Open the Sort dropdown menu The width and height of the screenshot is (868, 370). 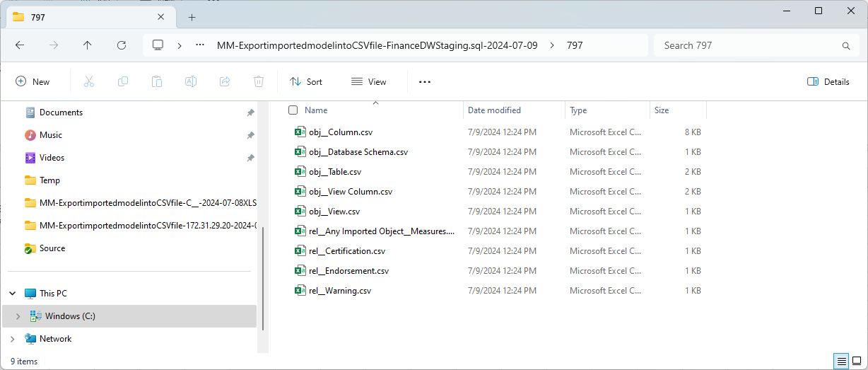(x=306, y=81)
